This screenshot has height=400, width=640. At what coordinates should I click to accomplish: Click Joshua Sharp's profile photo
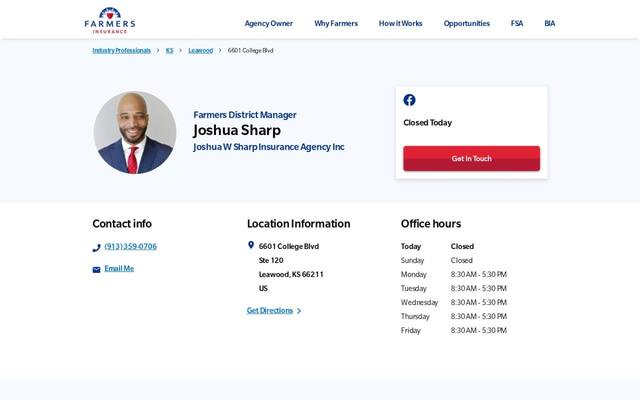pos(135,132)
